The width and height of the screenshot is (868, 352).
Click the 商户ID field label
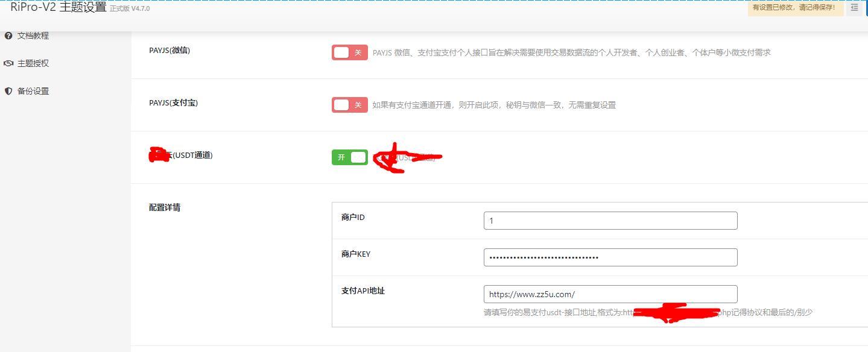(x=353, y=218)
